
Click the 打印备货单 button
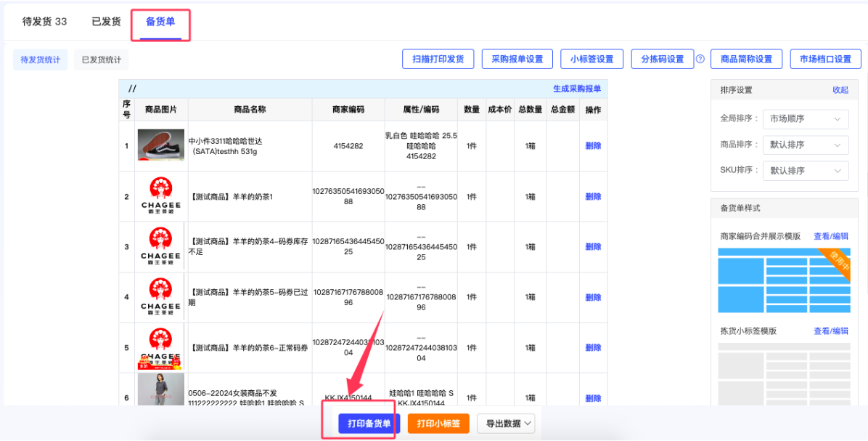369,424
